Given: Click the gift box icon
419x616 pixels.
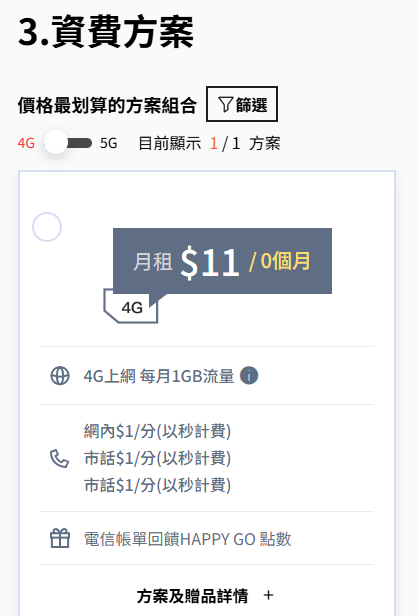Looking at the screenshot, I should (x=60, y=538).
